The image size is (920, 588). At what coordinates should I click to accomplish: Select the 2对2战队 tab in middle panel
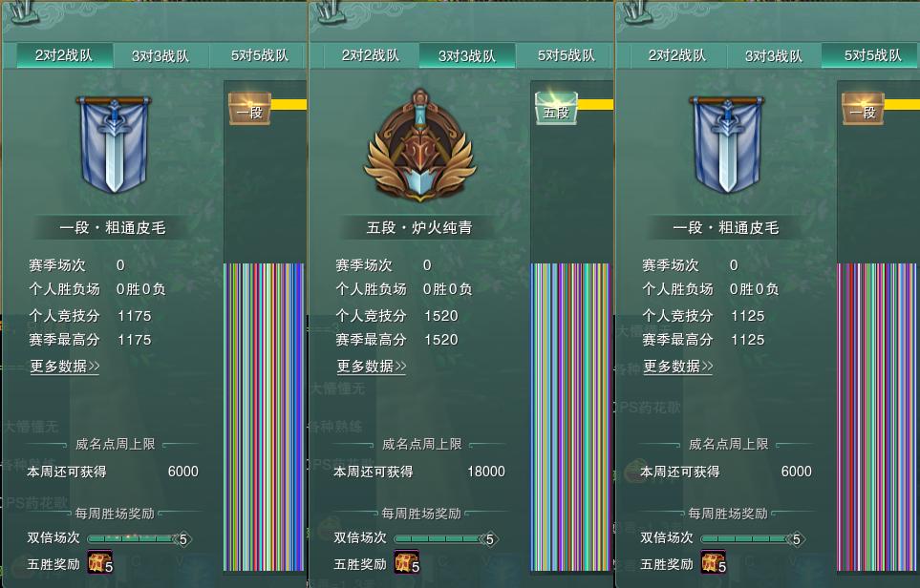tap(371, 55)
